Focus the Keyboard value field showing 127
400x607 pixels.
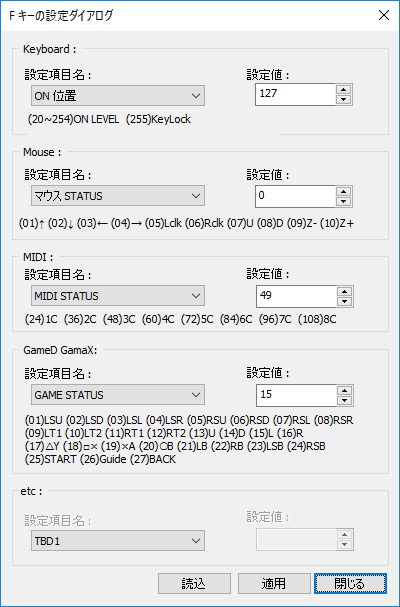pyautogui.click(x=295, y=94)
